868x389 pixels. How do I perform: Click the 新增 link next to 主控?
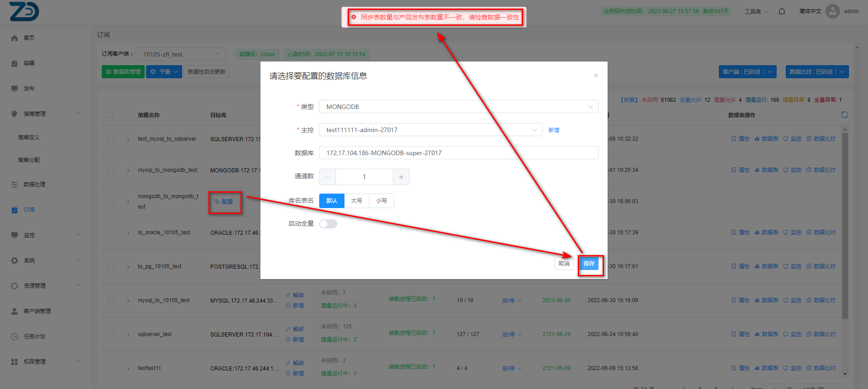554,130
